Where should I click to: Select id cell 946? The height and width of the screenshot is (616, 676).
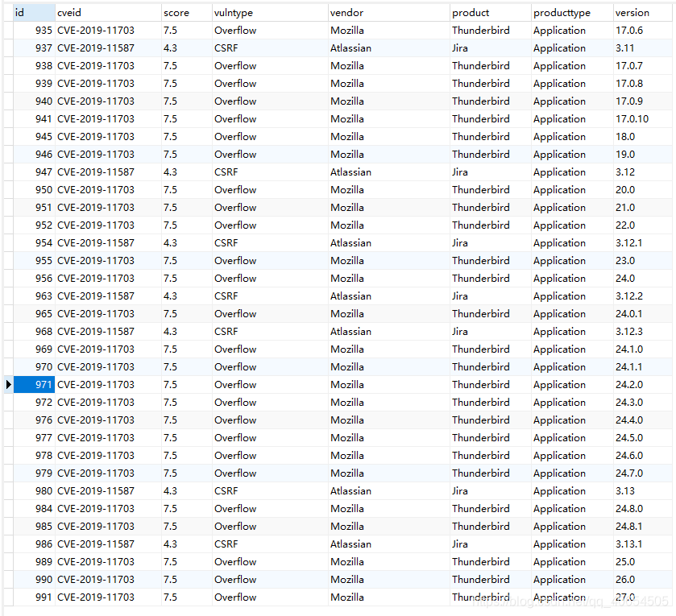click(x=34, y=155)
